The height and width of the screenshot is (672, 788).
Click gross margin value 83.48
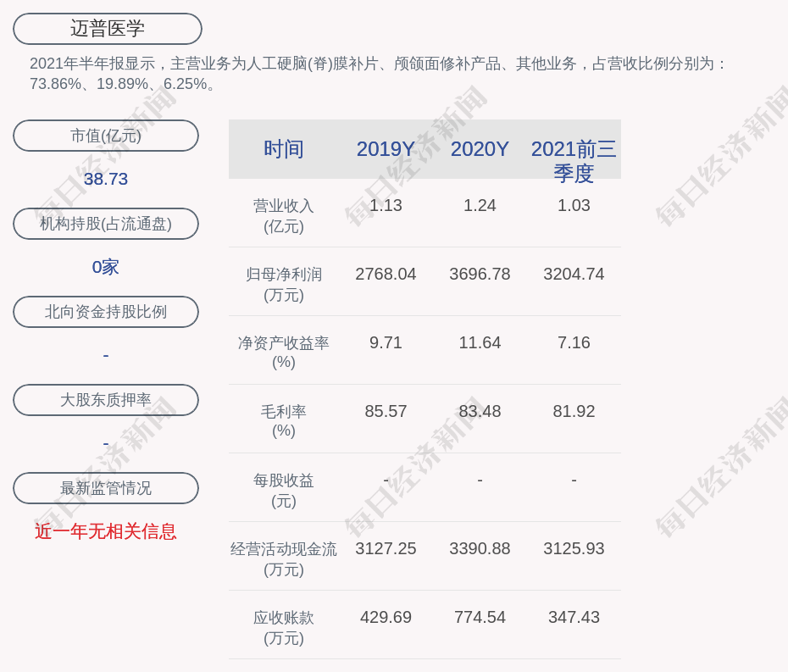point(480,411)
